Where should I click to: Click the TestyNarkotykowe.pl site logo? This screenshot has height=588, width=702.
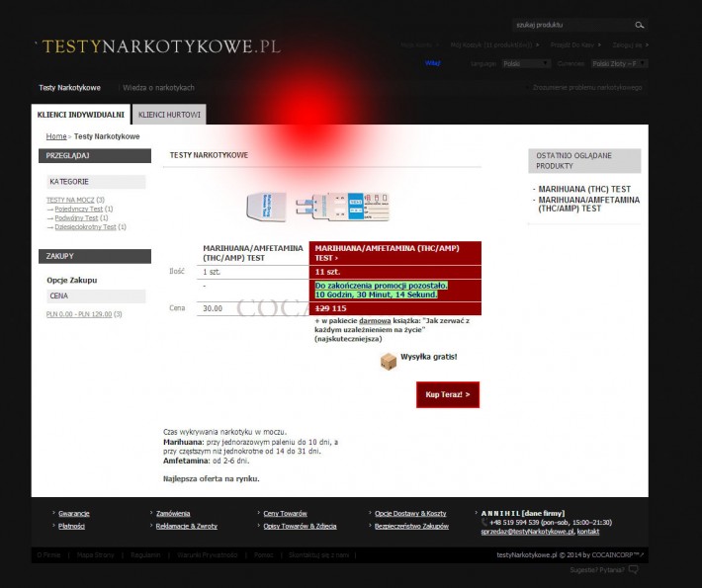161,46
